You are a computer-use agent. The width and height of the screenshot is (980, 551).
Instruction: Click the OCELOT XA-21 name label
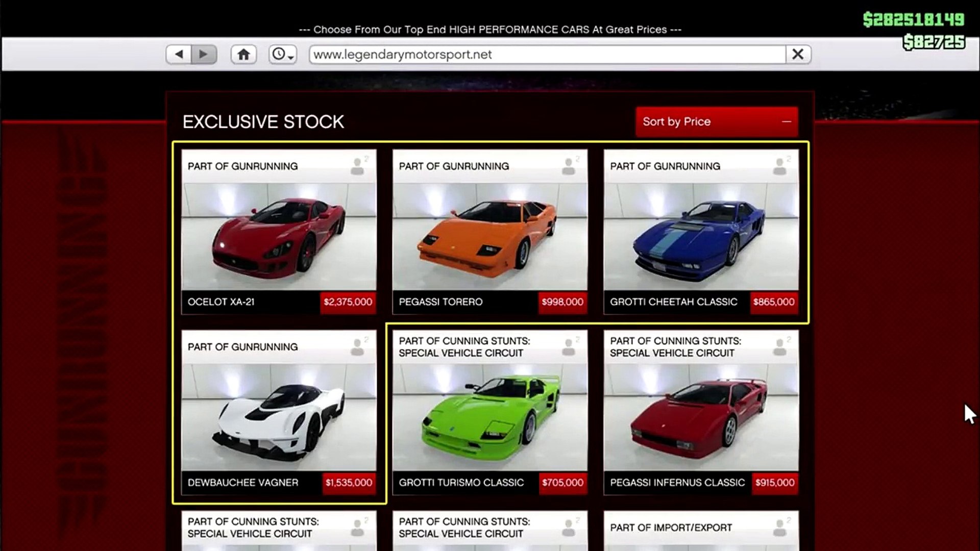[221, 302]
